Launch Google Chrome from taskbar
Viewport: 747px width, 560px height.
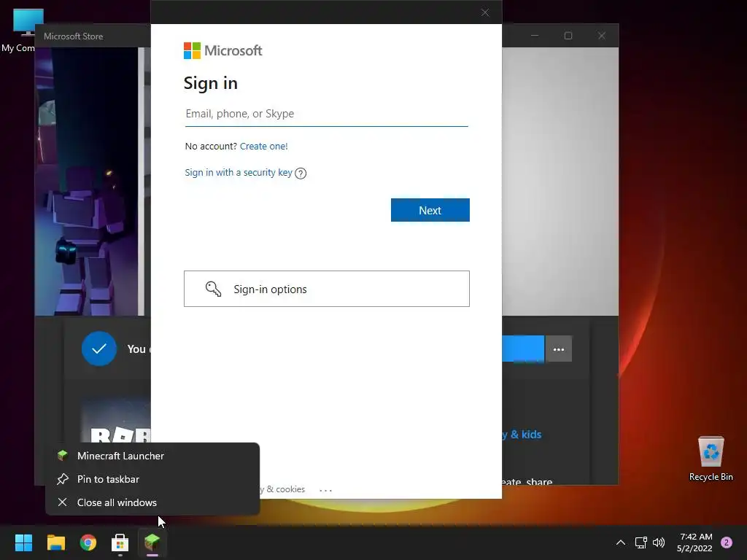[x=88, y=542]
